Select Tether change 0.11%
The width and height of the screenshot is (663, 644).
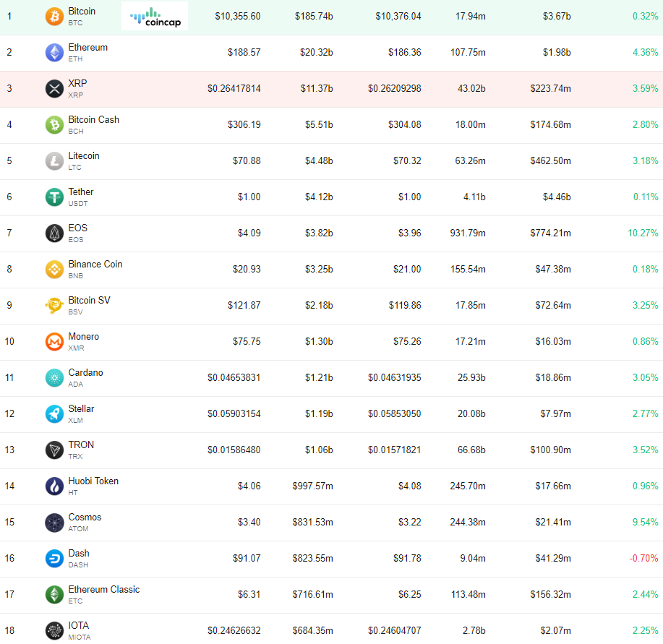[x=645, y=197]
